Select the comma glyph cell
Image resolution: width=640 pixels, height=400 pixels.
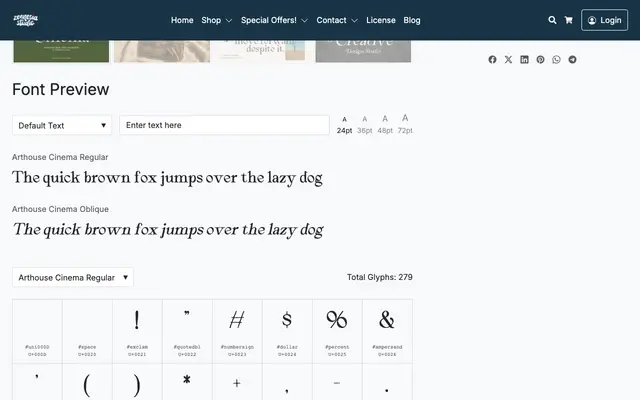[x=287, y=382]
